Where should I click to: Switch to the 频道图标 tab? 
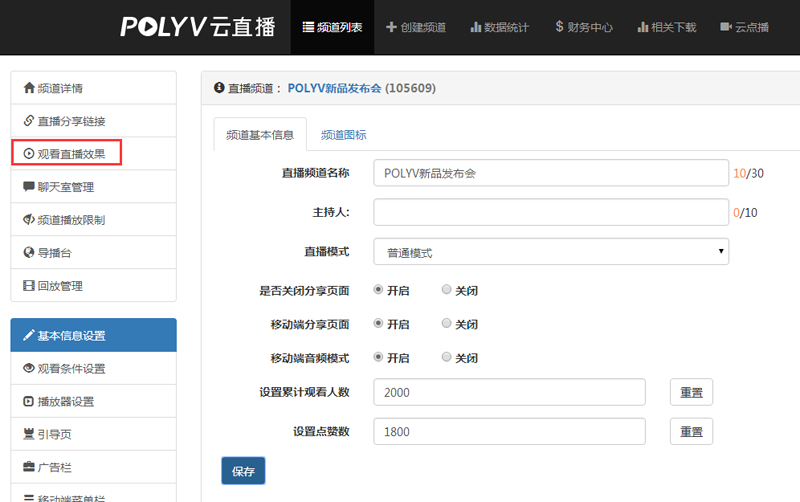343,135
